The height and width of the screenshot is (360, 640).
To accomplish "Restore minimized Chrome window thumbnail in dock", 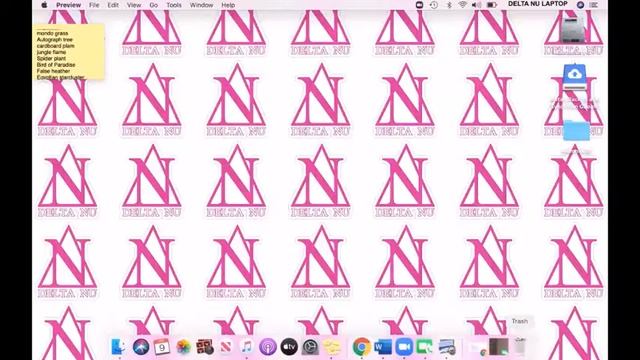I will tap(478, 347).
